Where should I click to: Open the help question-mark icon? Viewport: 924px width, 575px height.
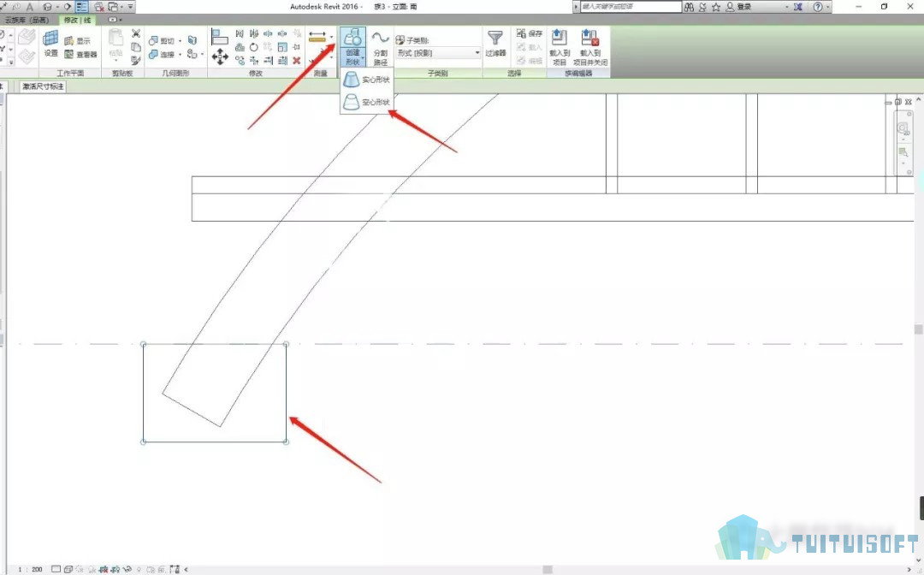818,7
